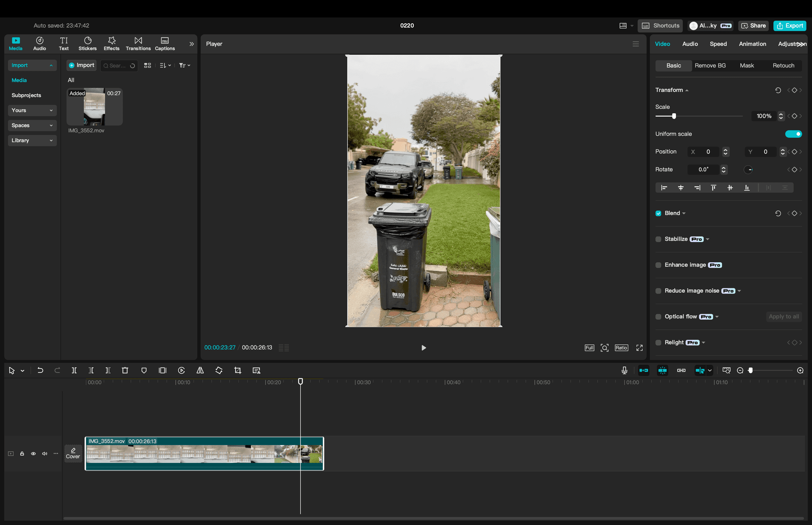Open the Transitions panel
The width and height of the screenshot is (812, 525).
pyautogui.click(x=138, y=43)
